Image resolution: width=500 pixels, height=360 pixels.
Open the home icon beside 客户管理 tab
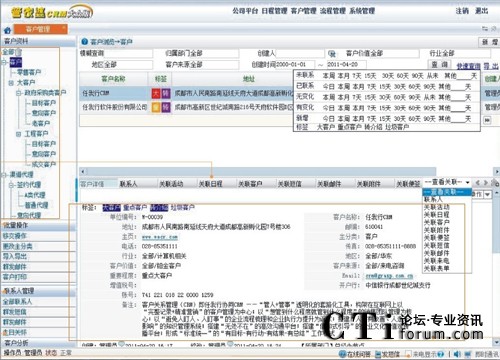[7, 30]
